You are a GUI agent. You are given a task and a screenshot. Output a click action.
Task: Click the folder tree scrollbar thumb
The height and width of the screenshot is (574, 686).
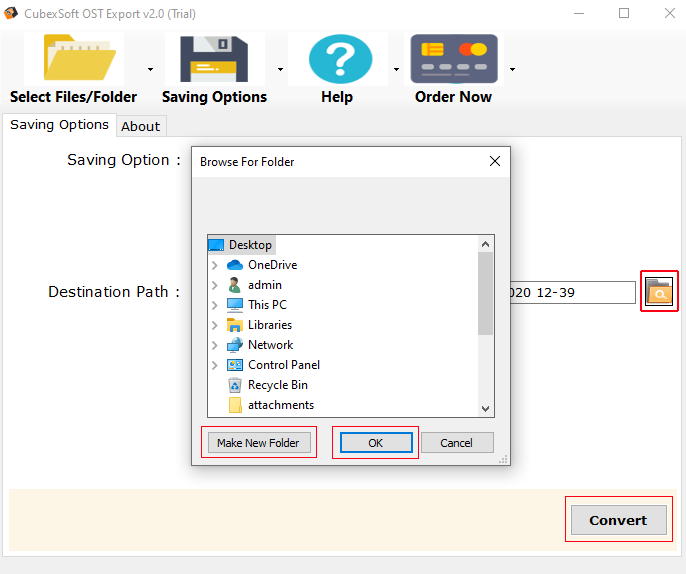485,294
